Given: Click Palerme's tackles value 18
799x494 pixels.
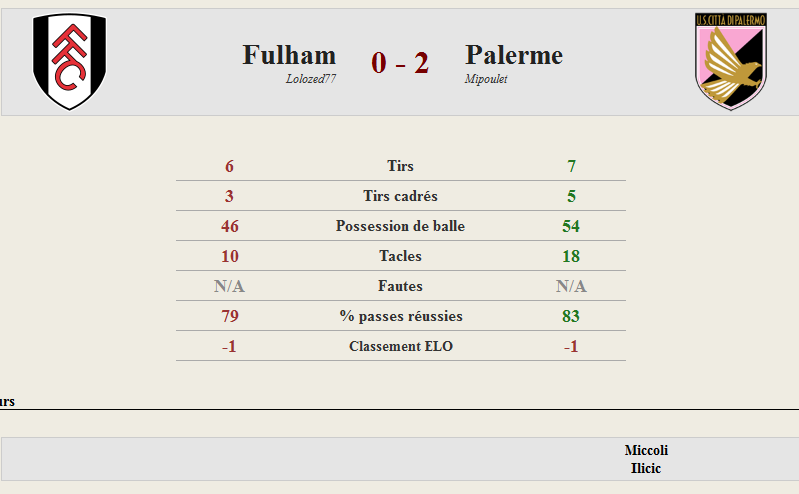Looking at the screenshot, I should pos(571,256).
